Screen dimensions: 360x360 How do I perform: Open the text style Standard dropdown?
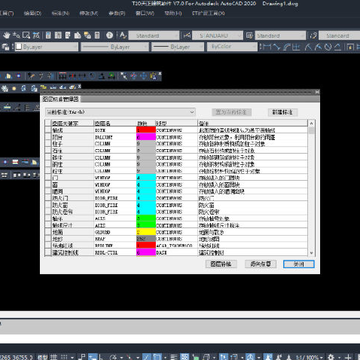pos(154,35)
